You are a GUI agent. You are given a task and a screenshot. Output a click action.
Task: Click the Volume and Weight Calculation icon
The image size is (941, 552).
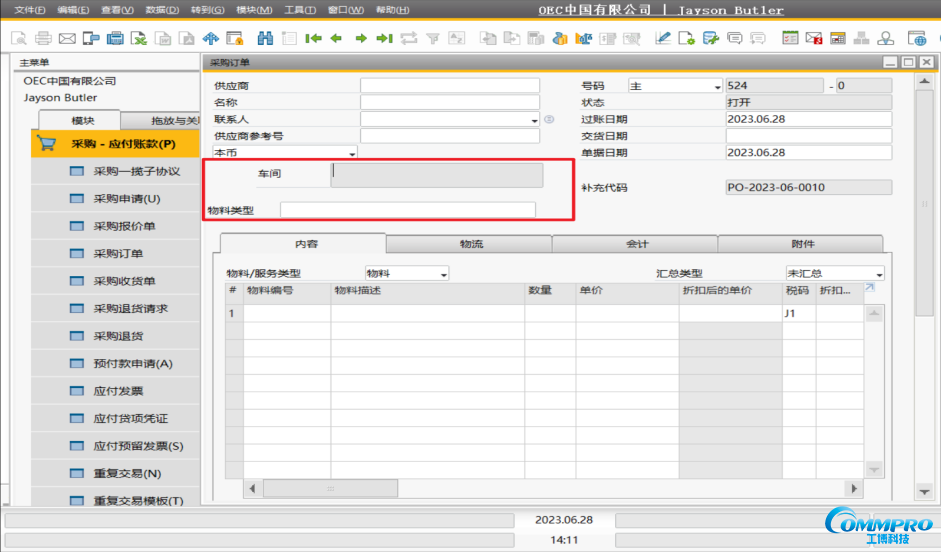584,38
